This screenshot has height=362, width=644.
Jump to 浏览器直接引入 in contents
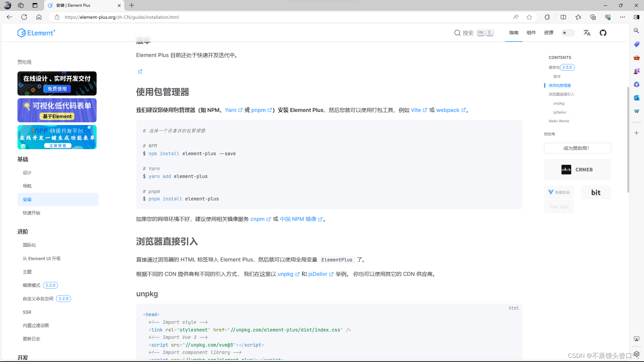click(x=561, y=94)
